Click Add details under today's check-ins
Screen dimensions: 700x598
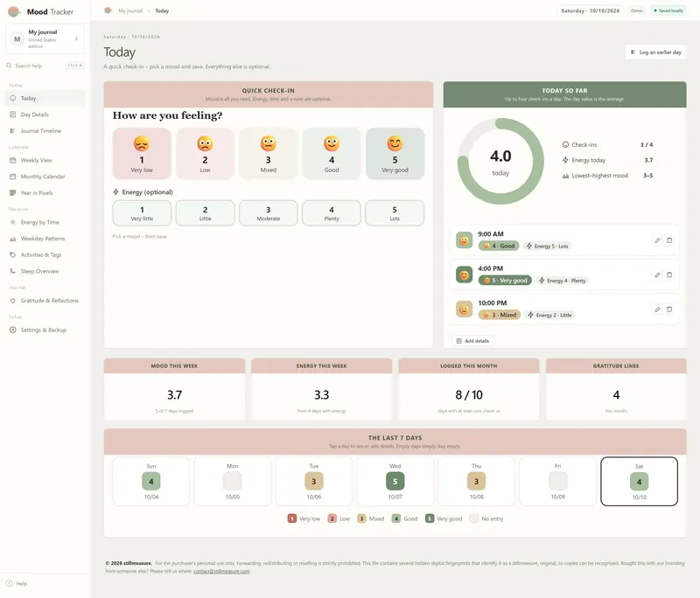pyautogui.click(x=472, y=341)
